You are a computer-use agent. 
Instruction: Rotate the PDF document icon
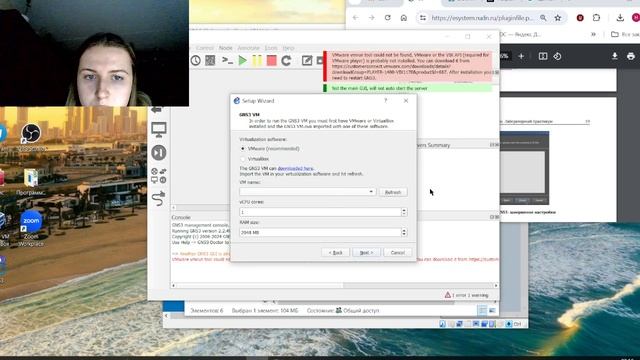click(558, 56)
